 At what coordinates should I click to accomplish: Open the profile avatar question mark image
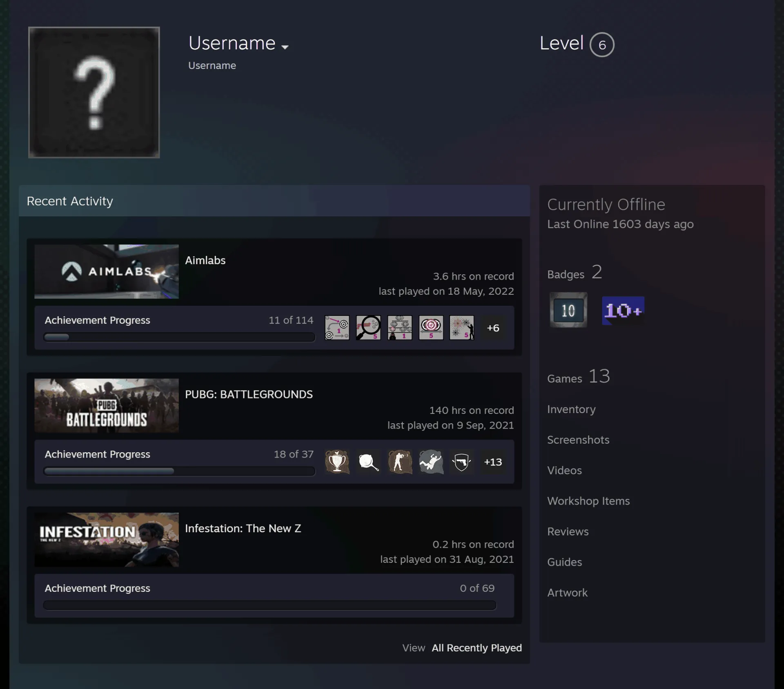94,92
